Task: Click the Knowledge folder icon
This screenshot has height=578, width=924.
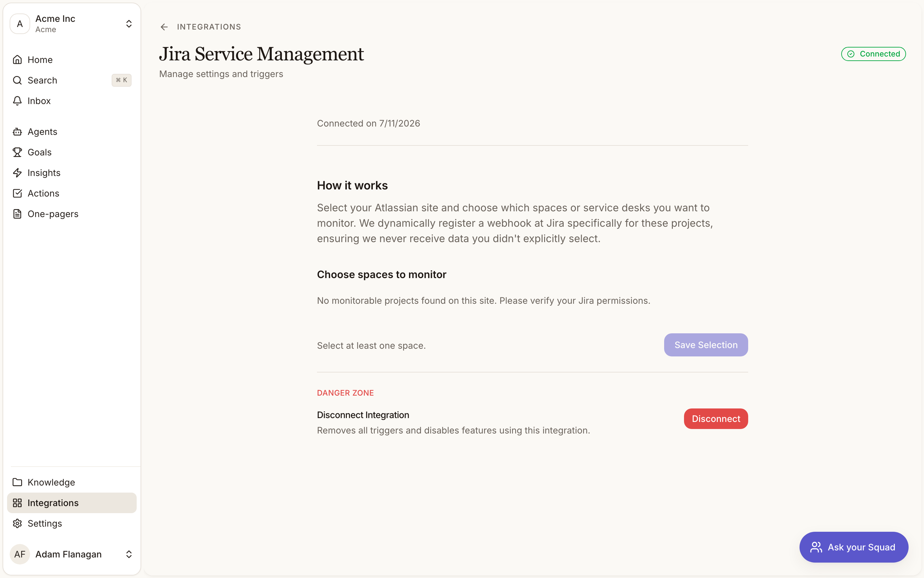Action: 17,482
